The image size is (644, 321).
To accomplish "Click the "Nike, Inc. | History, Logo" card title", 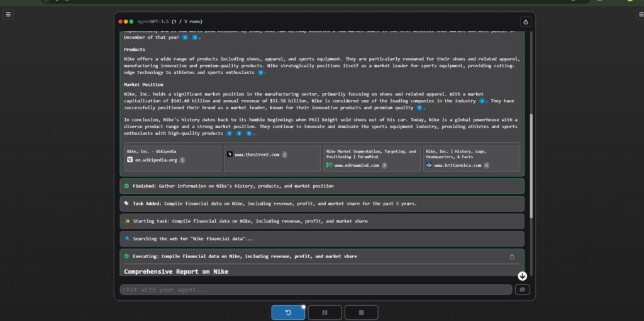I will click(x=456, y=154).
